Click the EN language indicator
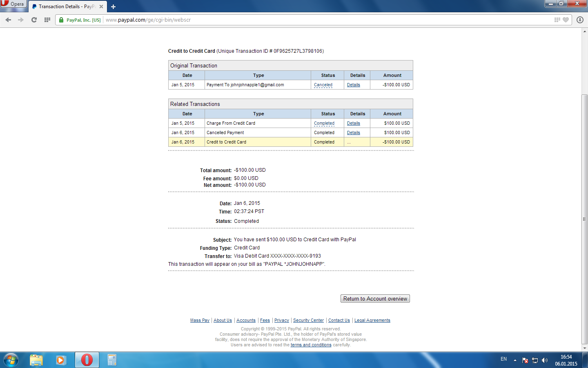The image size is (588, 368). [x=503, y=359]
